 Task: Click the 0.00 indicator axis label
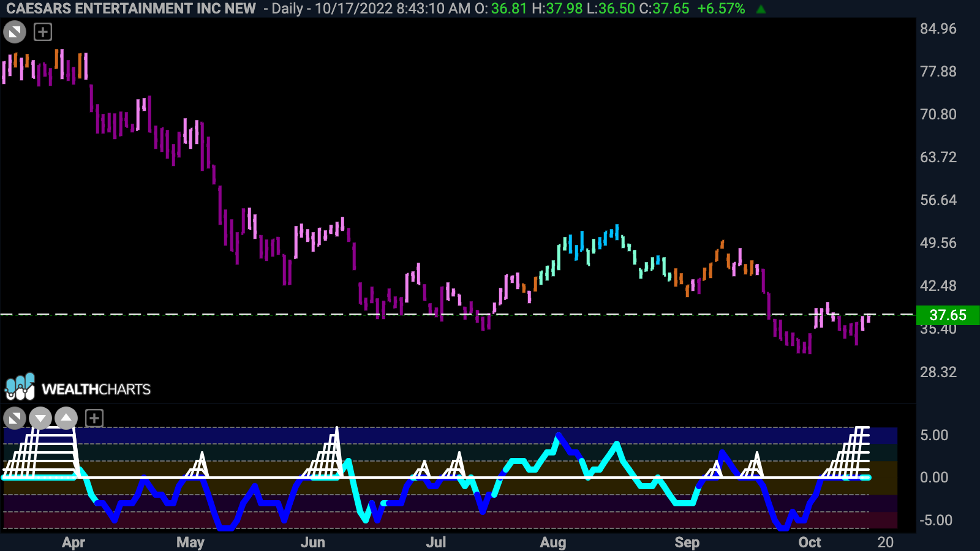[934, 478]
